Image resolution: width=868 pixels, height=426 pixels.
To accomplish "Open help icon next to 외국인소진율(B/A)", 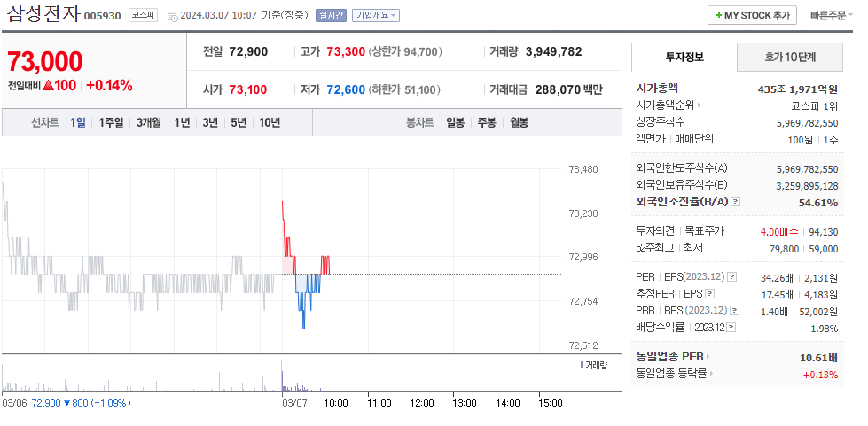I will coord(735,201).
